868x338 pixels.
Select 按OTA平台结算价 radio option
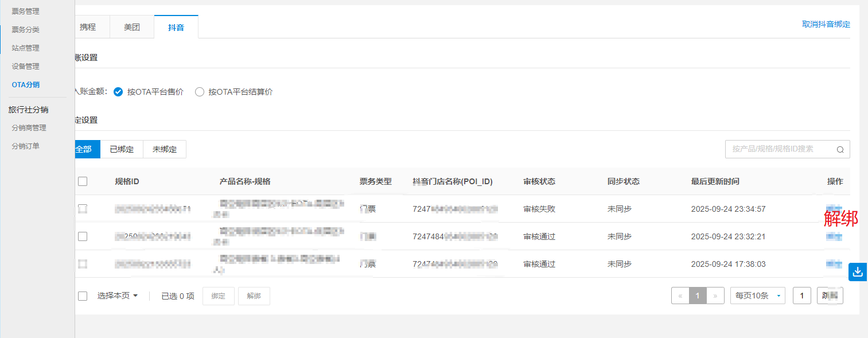(200, 92)
